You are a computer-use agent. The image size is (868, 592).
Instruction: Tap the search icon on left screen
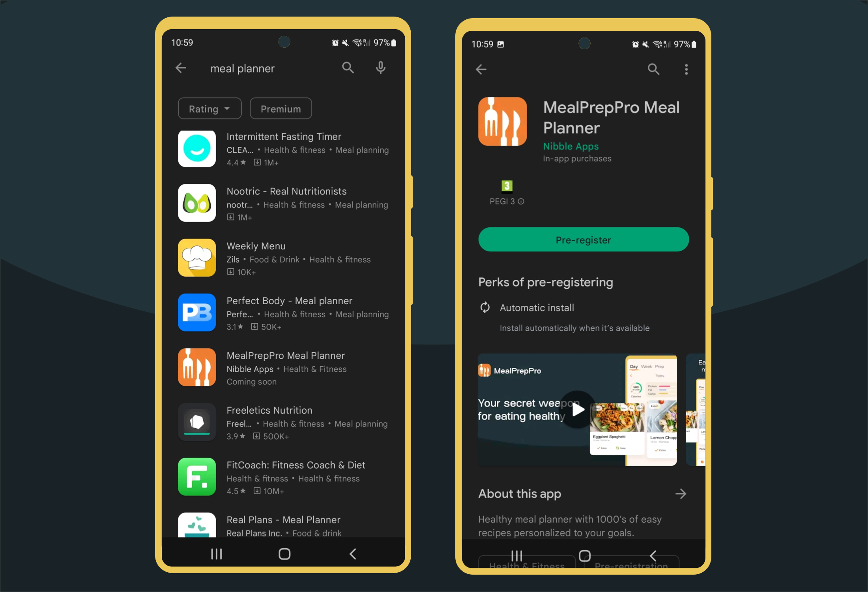pos(348,69)
